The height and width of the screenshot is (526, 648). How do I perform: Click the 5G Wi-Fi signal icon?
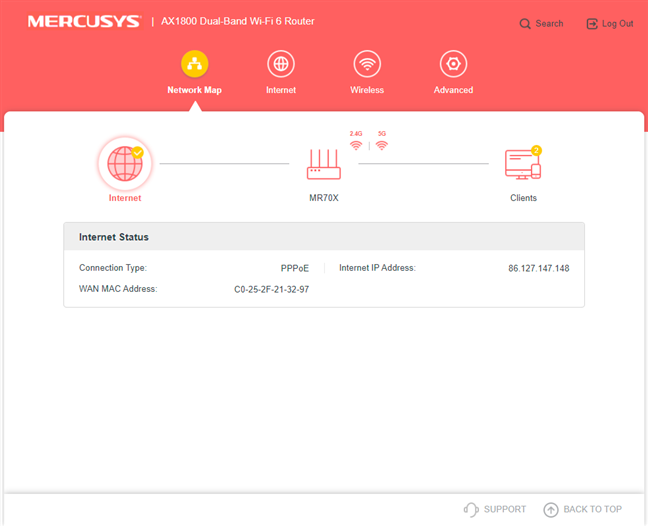[x=382, y=145]
